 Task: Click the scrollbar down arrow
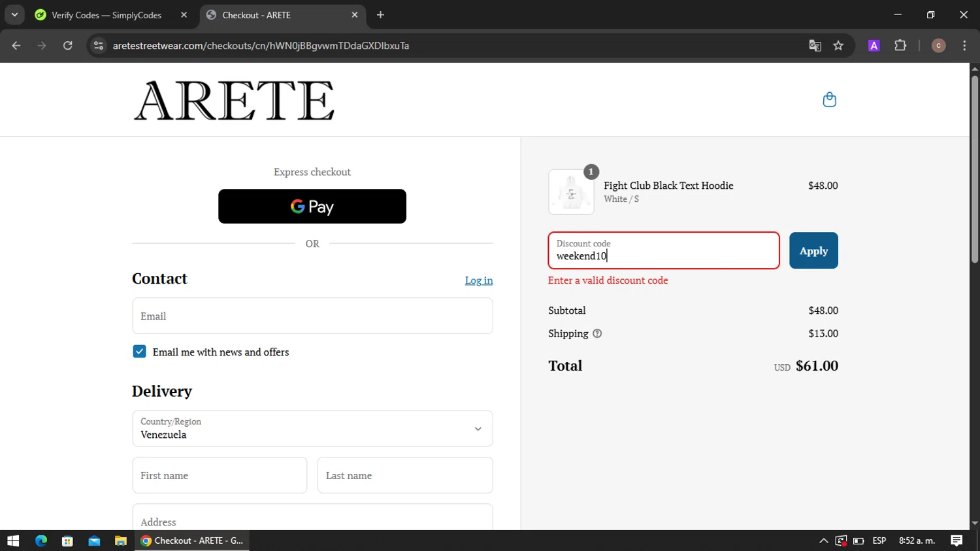(974, 524)
